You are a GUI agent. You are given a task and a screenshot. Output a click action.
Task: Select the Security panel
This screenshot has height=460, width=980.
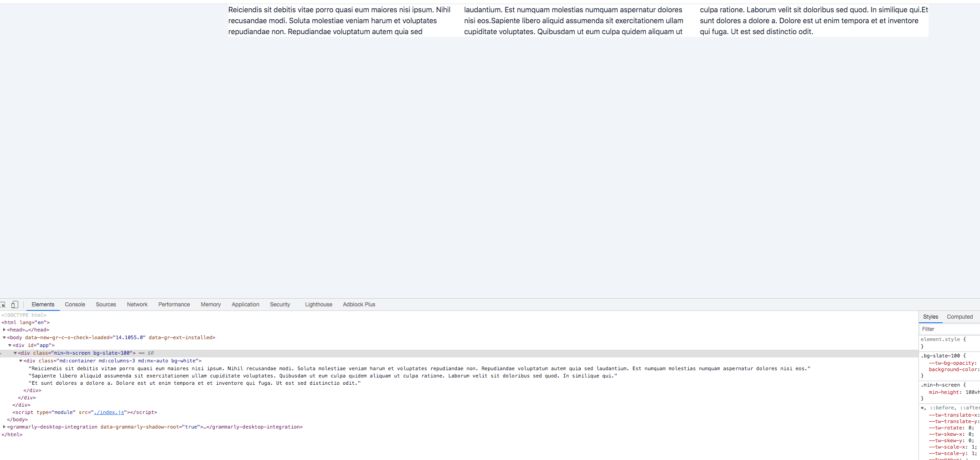279,304
